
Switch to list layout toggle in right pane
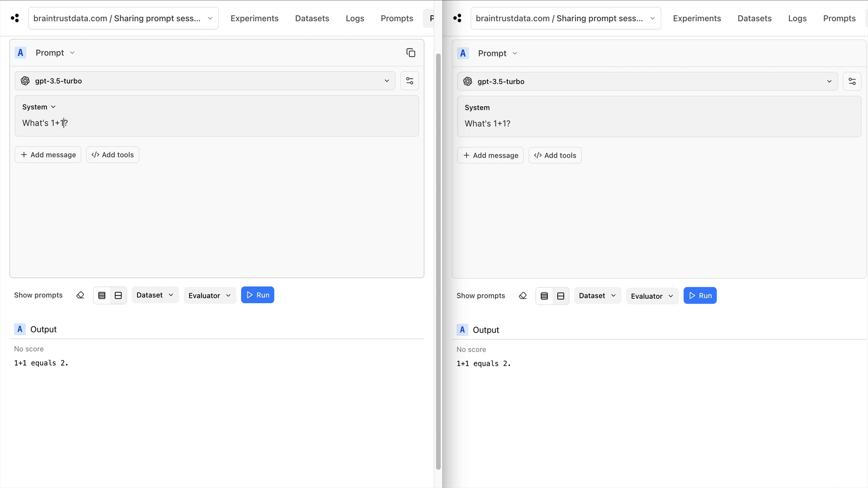(544, 296)
